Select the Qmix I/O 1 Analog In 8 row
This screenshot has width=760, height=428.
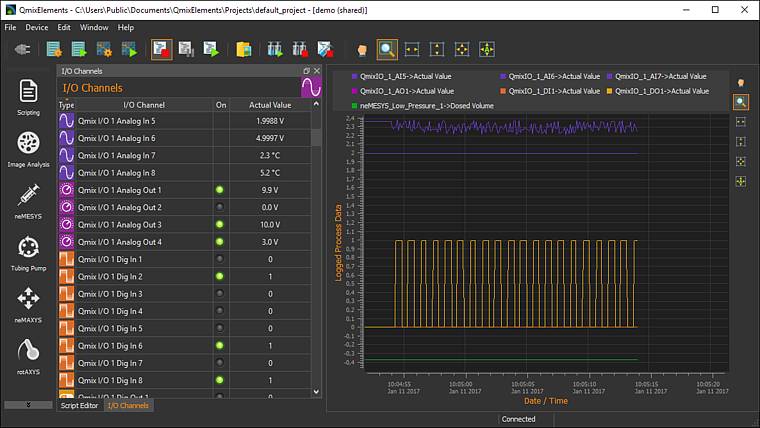184,173
